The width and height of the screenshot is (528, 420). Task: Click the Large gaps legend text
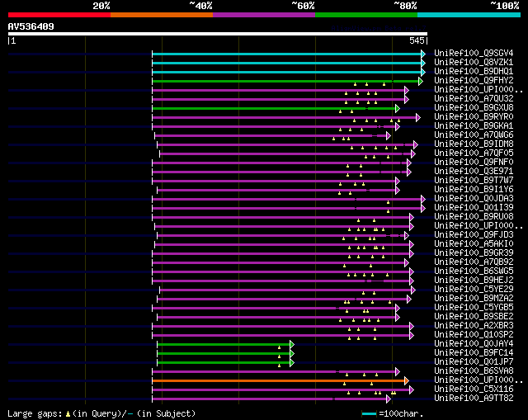101,413
